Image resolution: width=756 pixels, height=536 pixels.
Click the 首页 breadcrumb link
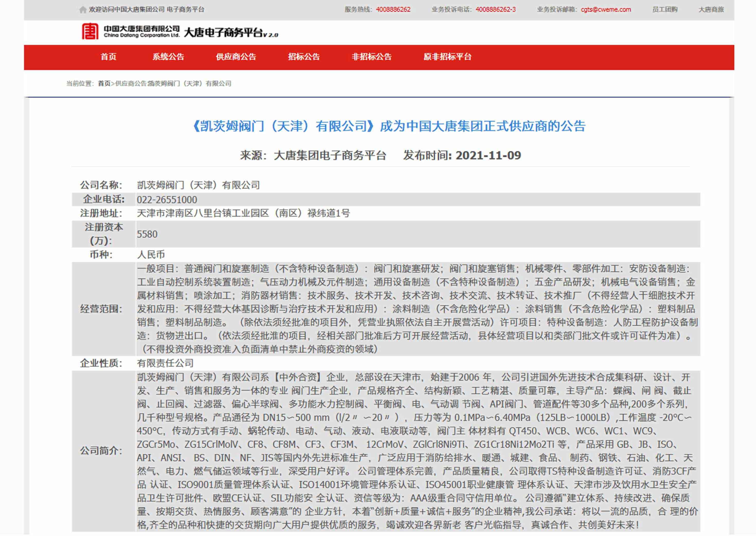[x=104, y=84]
